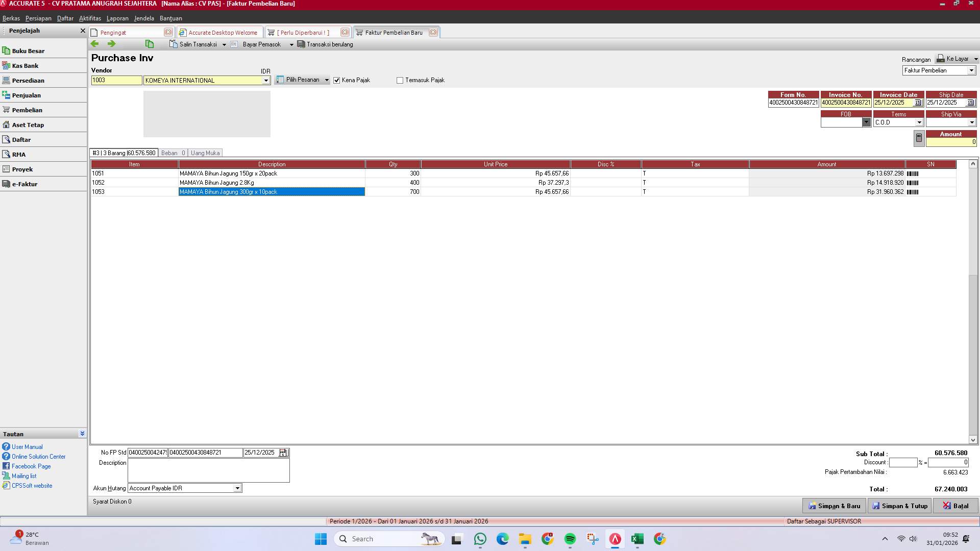Viewport: 980px width, 551px height.
Task: Open the calendar icon beside Invoice Date
Action: [918, 103]
